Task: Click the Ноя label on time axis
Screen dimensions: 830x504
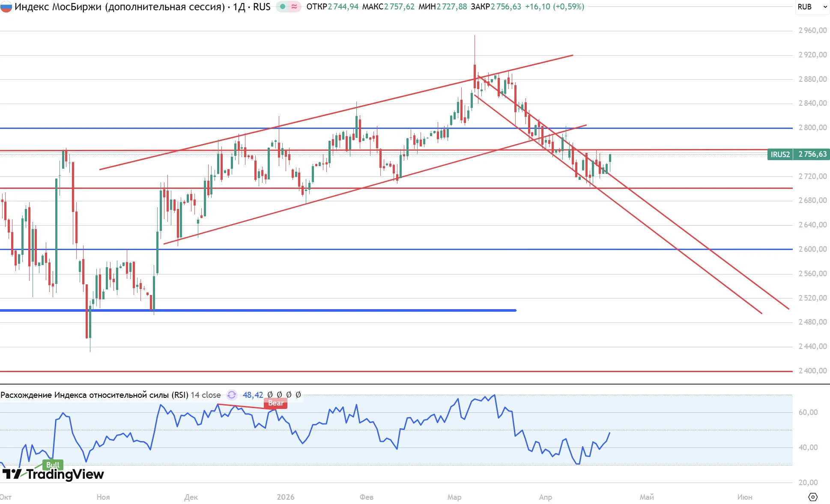Action: 103,497
